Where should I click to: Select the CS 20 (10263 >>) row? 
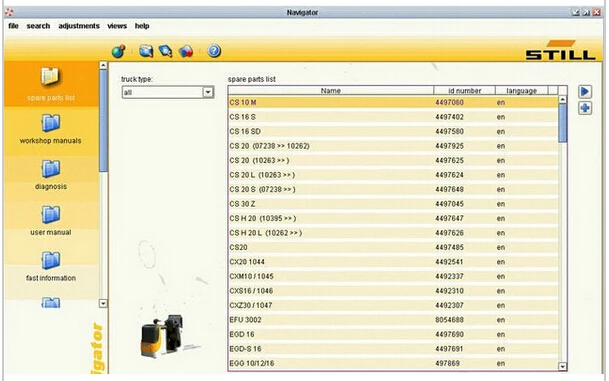coord(393,160)
